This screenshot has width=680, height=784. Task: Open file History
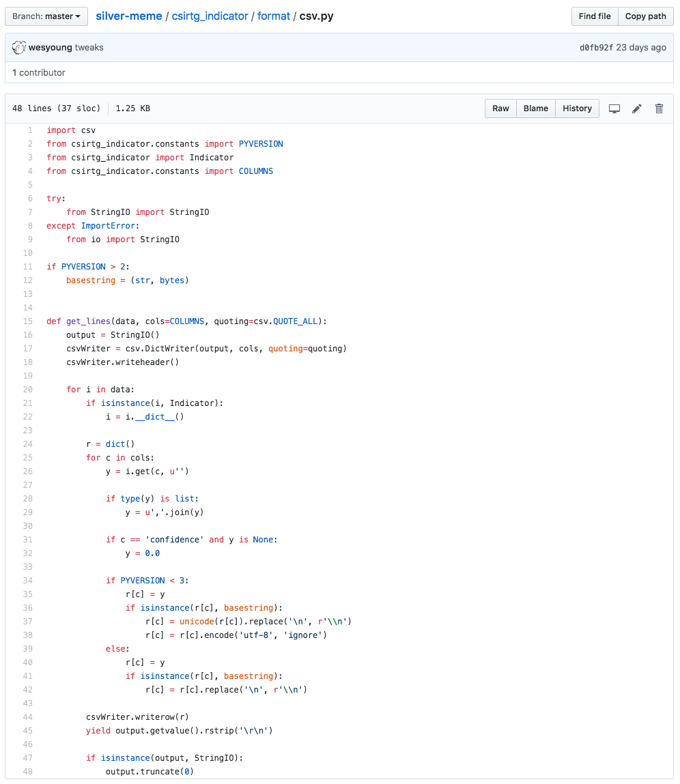(577, 108)
